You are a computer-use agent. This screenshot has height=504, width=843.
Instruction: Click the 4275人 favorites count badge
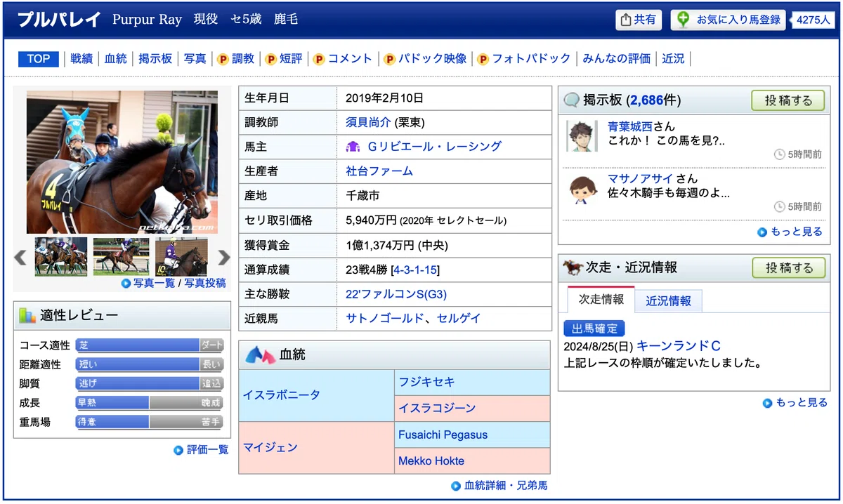813,20
